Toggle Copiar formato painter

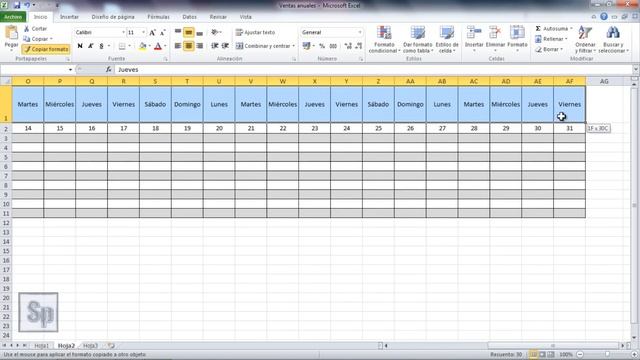tap(46, 49)
